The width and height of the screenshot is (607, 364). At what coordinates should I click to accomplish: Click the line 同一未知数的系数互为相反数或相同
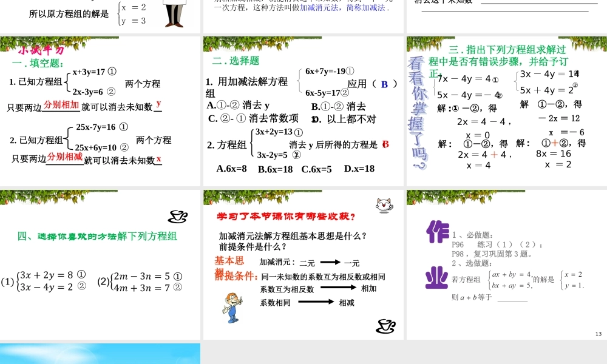(324, 277)
